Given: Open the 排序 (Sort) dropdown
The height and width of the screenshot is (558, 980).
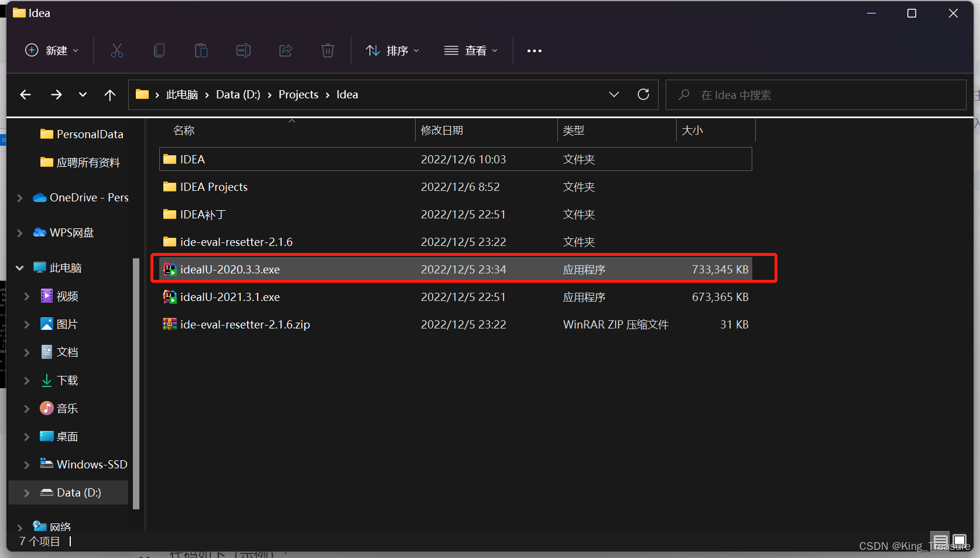Looking at the screenshot, I should coord(393,50).
